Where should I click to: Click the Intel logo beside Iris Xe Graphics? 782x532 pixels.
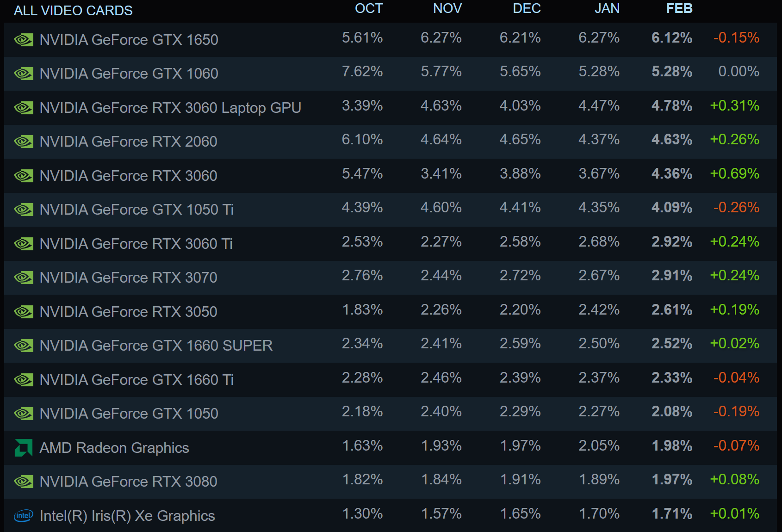click(24, 516)
